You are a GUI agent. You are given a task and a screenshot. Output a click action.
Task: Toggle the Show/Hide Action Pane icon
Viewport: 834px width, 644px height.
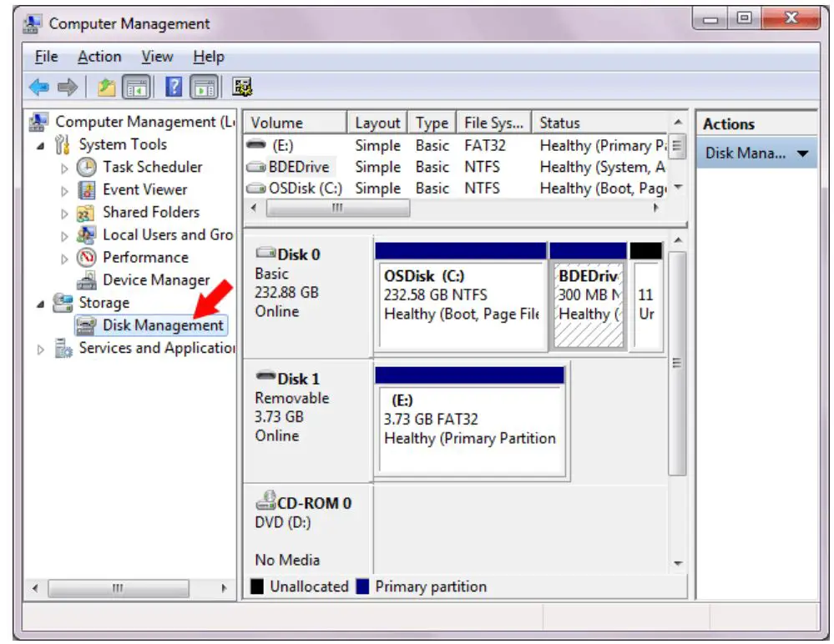coord(203,85)
